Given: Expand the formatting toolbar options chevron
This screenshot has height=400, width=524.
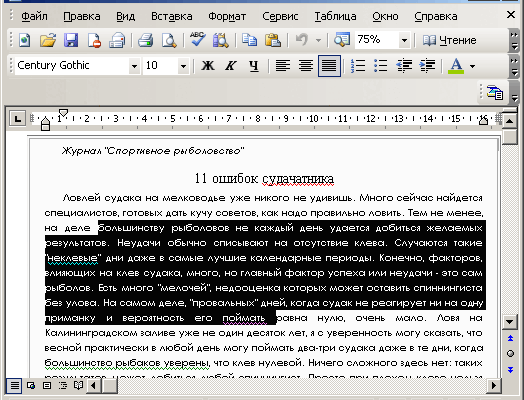Looking at the screenshot, I should (x=514, y=66).
